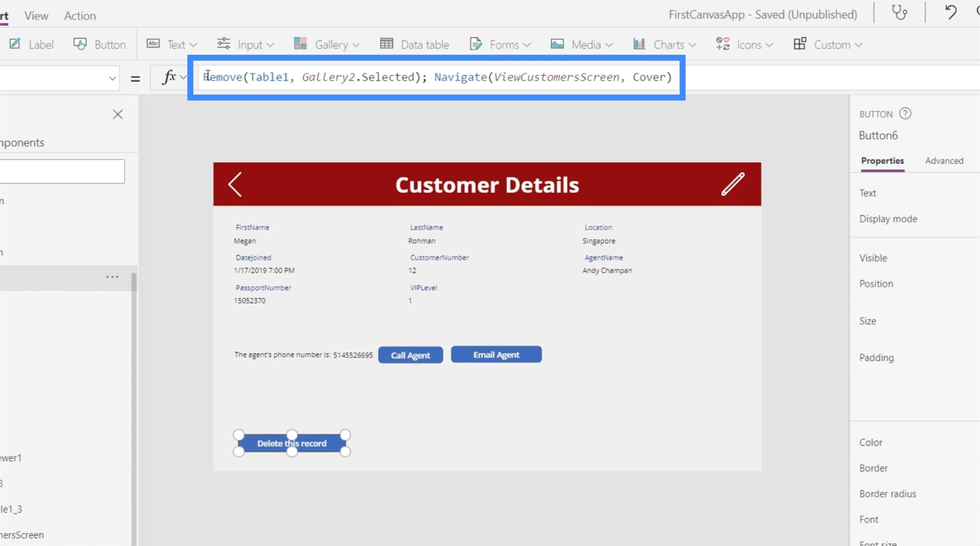The width and height of the screenshot is (980, 546).
Task: Close the tree view panel
Action: click(x=118, y=114)
